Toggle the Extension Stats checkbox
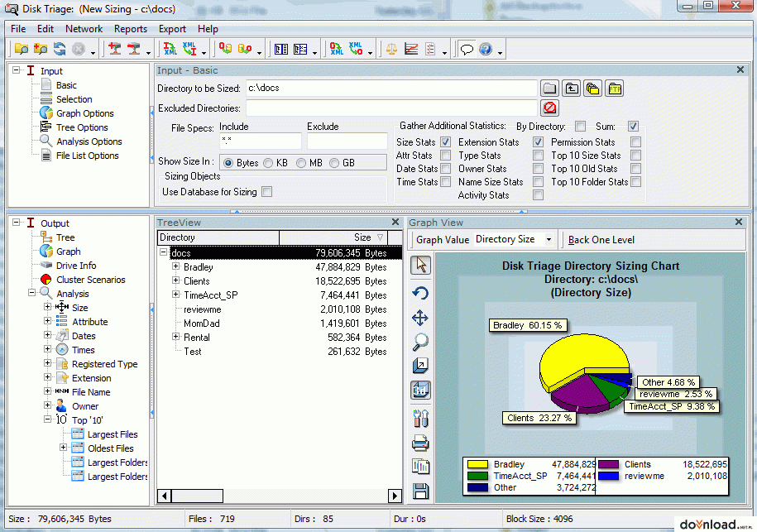This screenshot has height=532, width=757. tap(538, 142)
